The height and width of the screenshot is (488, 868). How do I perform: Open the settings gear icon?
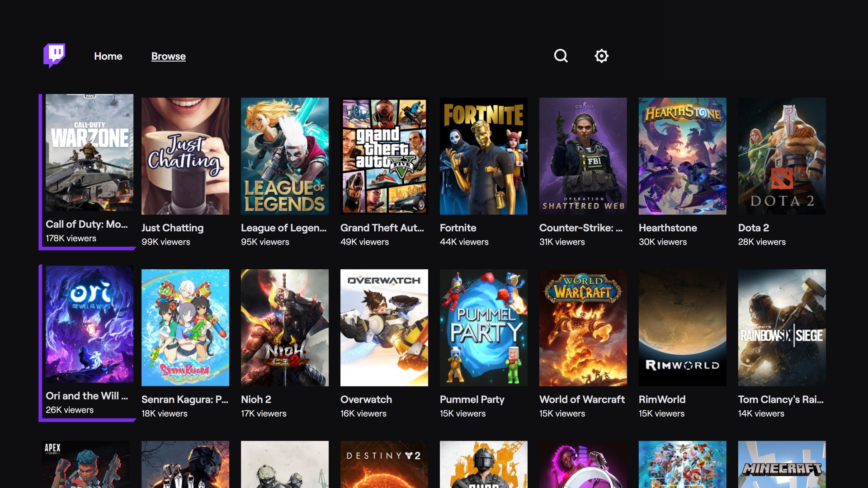click(x=601, y=56)
